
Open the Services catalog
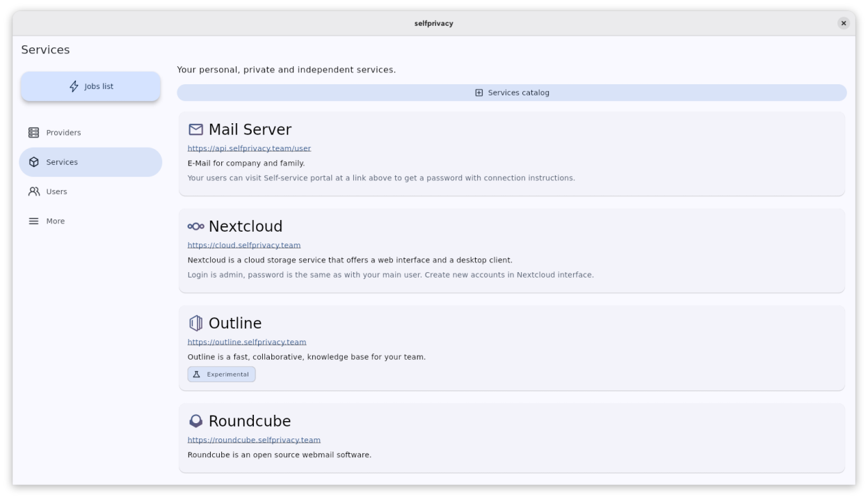coord(512,93)
